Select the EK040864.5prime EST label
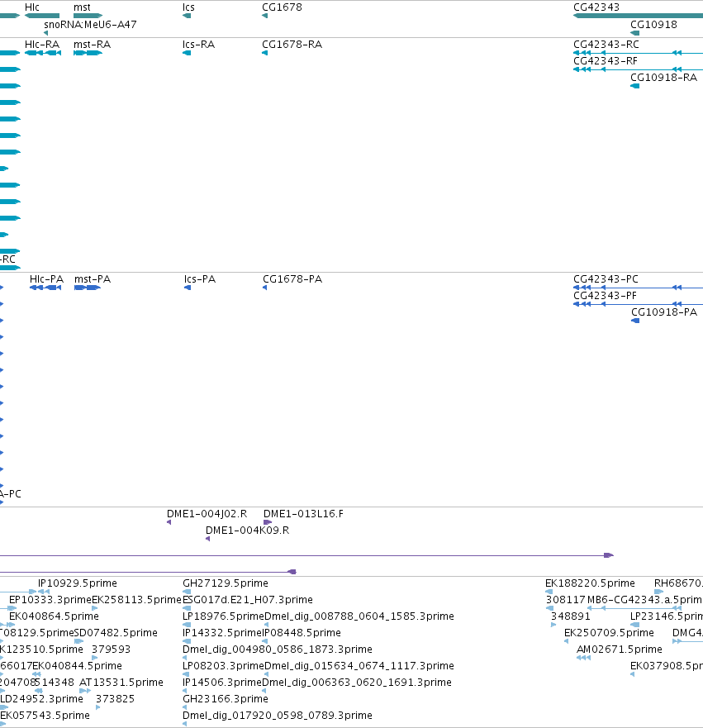The image size is (703, 728). (x=54, y=616)
